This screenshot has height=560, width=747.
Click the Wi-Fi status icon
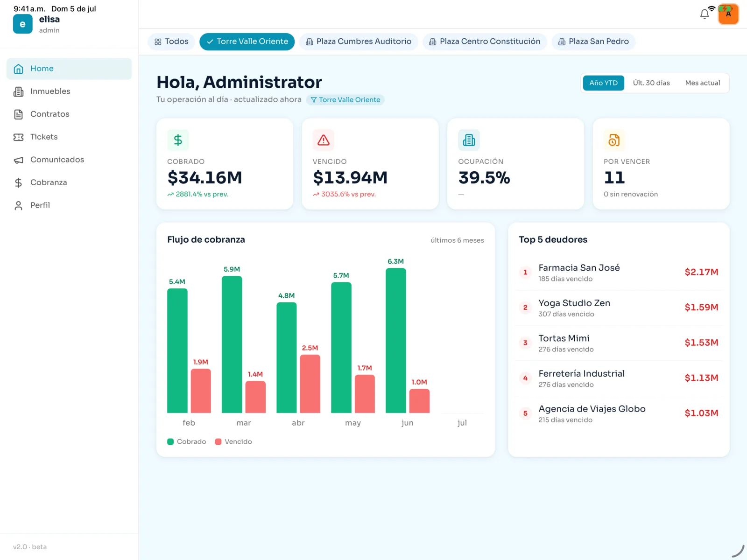coord(712,9)
